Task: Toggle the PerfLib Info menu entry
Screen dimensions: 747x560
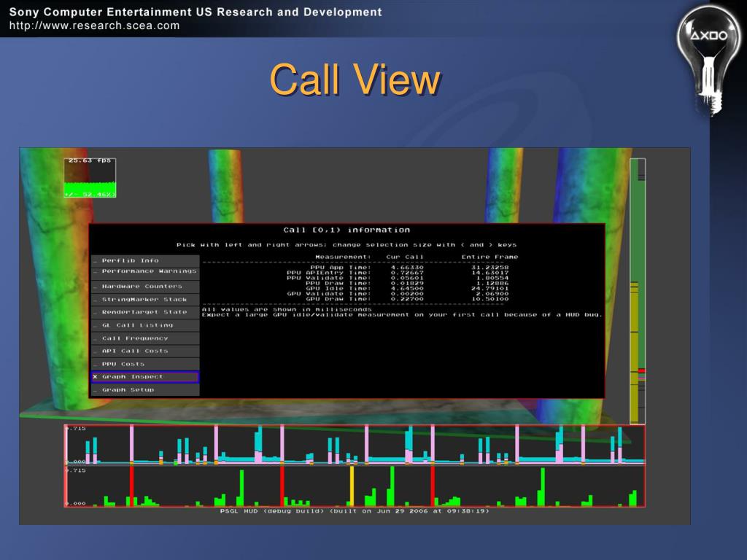Action: pos(145,260)
